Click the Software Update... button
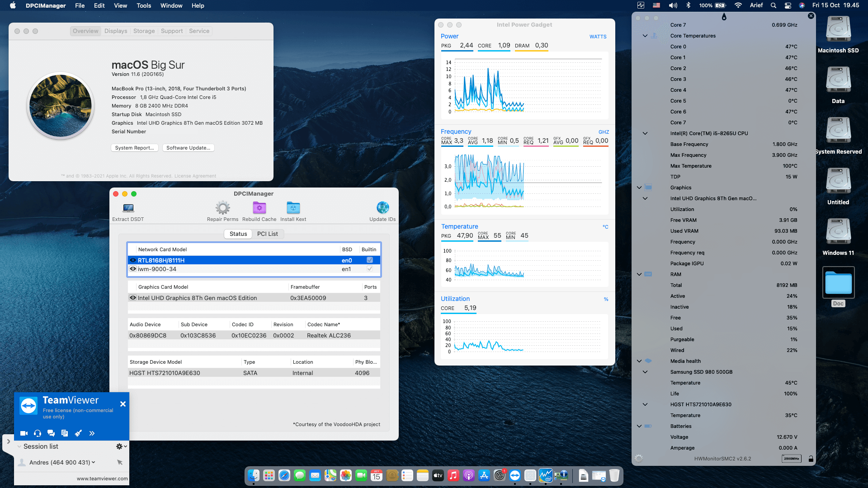 coord(188,148)
